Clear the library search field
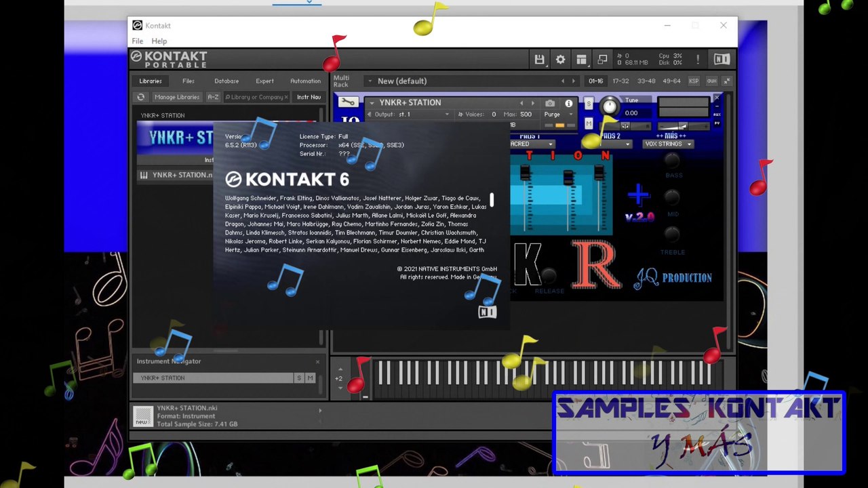868x488 pixels. (x=286, y=97)
